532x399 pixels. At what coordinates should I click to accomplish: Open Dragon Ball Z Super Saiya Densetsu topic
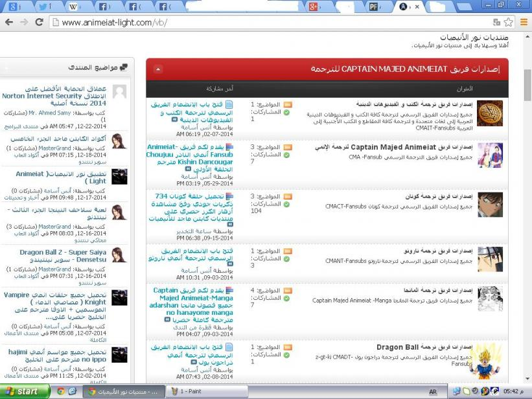click(63, 256)
